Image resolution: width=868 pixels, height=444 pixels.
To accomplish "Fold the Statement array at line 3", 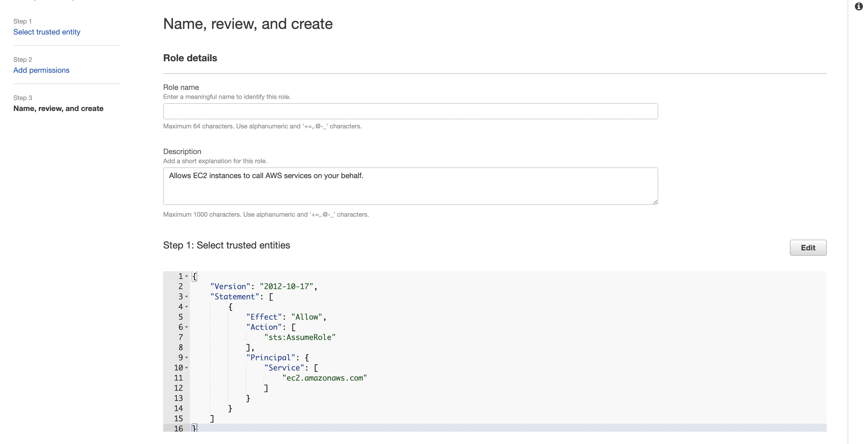I will coord(187,296).
